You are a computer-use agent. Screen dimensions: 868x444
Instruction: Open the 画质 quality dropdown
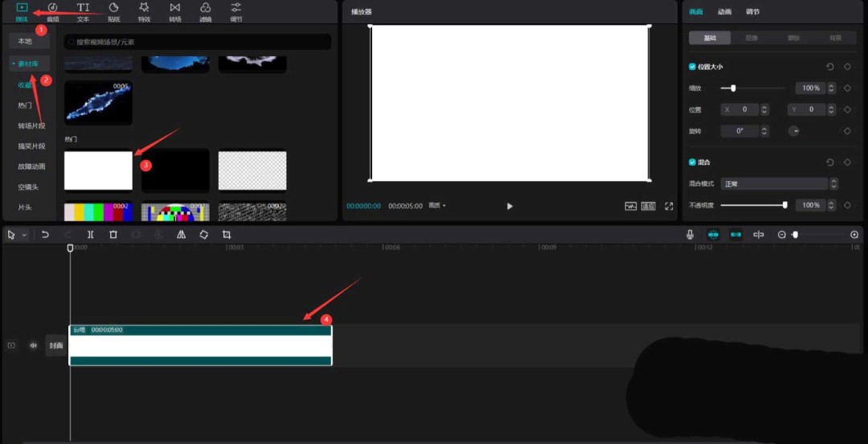coord(436,206)
